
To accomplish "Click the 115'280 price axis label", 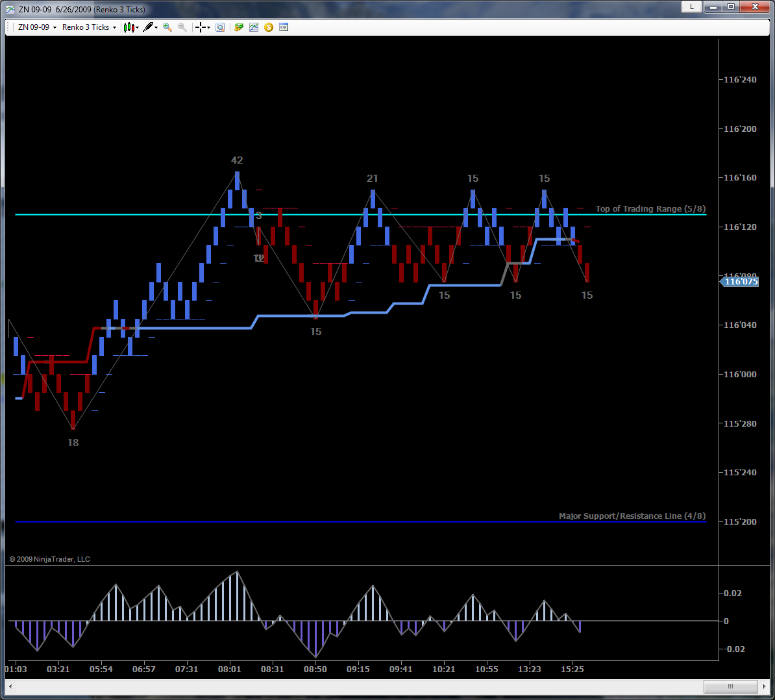I will 740,423.
